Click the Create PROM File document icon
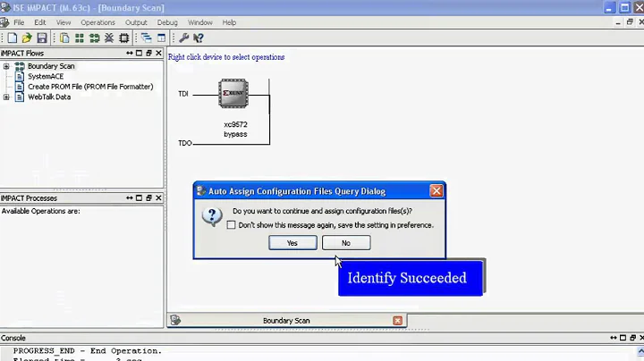644x361 pixels. coord(20,87)
